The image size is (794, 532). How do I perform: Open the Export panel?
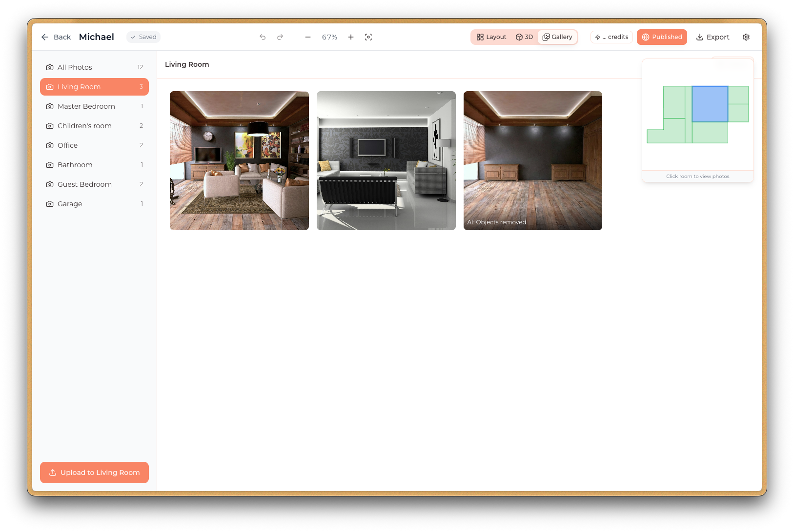click(x=712, y=37)
